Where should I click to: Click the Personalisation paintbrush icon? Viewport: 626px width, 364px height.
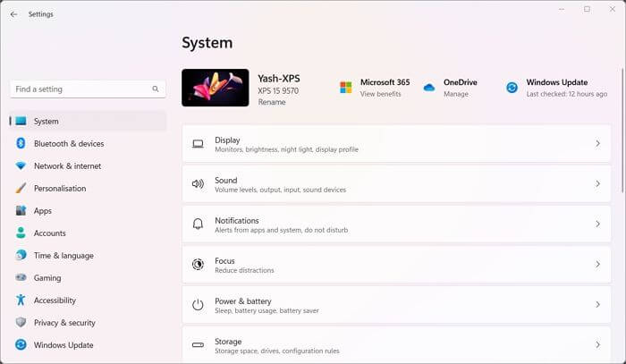click(21, 188)
